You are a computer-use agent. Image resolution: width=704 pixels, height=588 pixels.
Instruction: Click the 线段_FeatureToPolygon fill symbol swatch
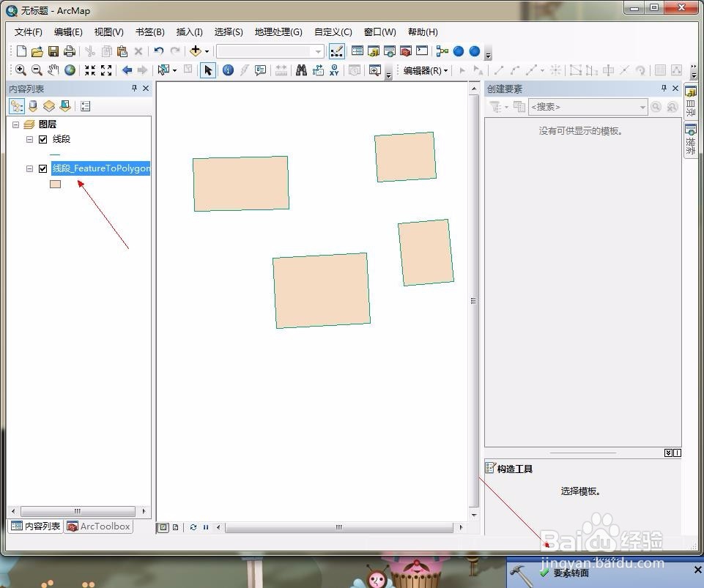[x=55, y=184]
